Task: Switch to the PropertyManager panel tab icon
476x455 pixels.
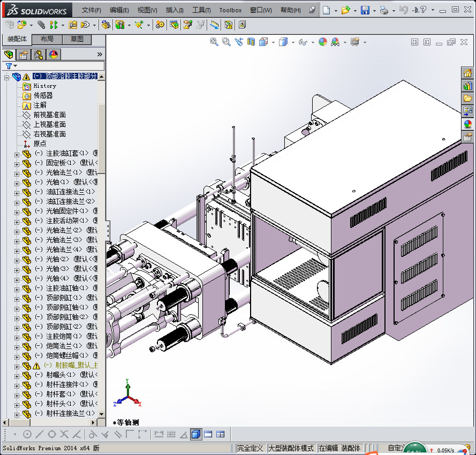Action: [x=24, y=55]
